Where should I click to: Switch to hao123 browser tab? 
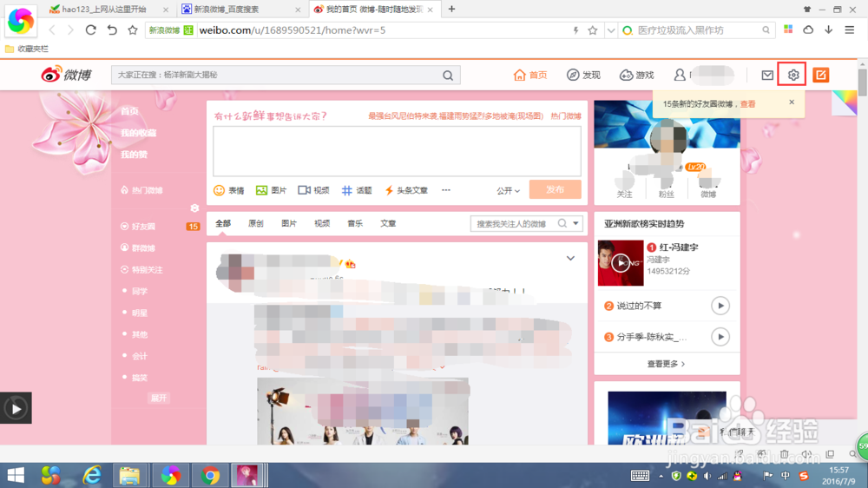(x=108, y=10)
